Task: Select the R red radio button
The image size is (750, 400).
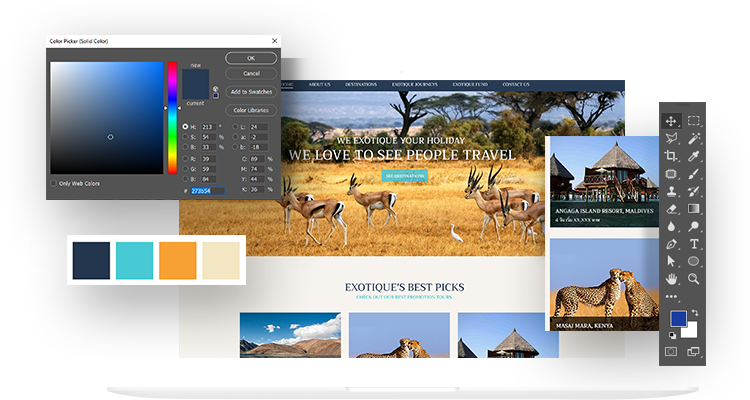Action: click(x=185, y=159)
